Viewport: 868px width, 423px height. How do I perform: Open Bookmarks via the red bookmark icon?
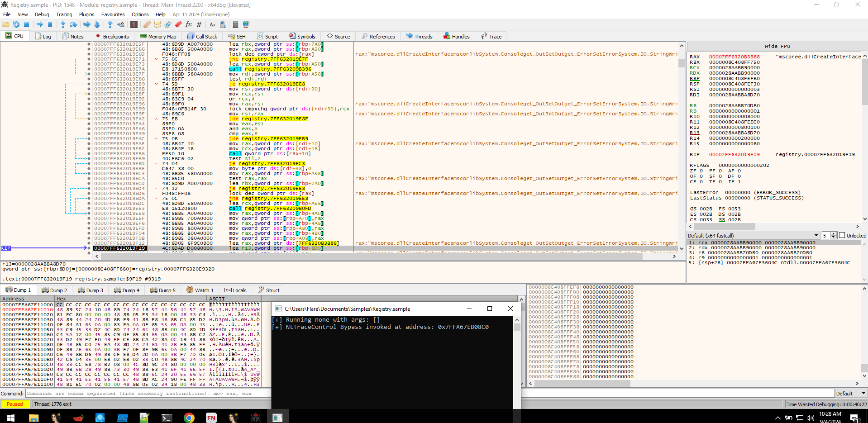(x=178, y=24)
